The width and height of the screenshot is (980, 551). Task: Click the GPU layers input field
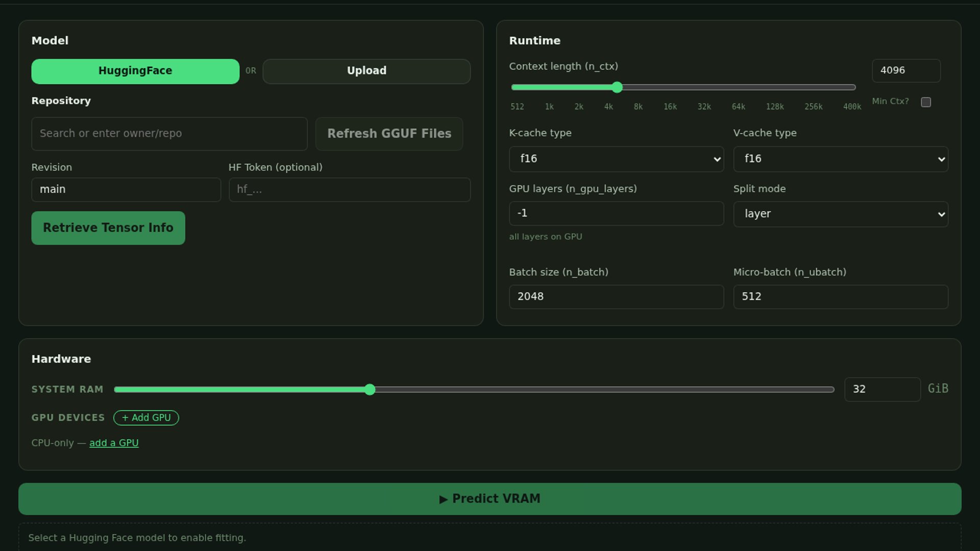pyautogui.click(x=616, y=213)
